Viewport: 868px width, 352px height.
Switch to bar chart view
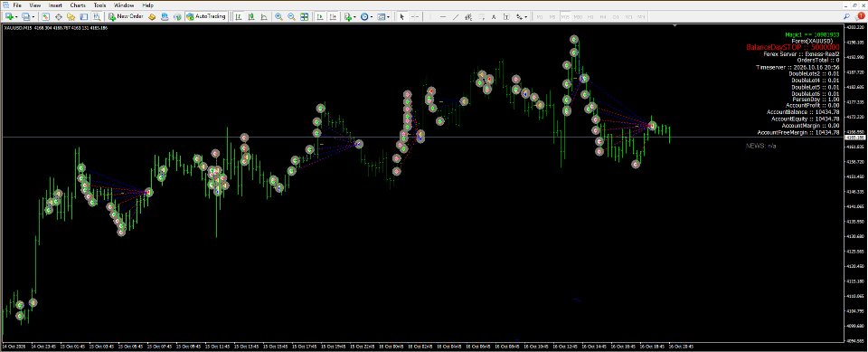(x=238, y=16)
